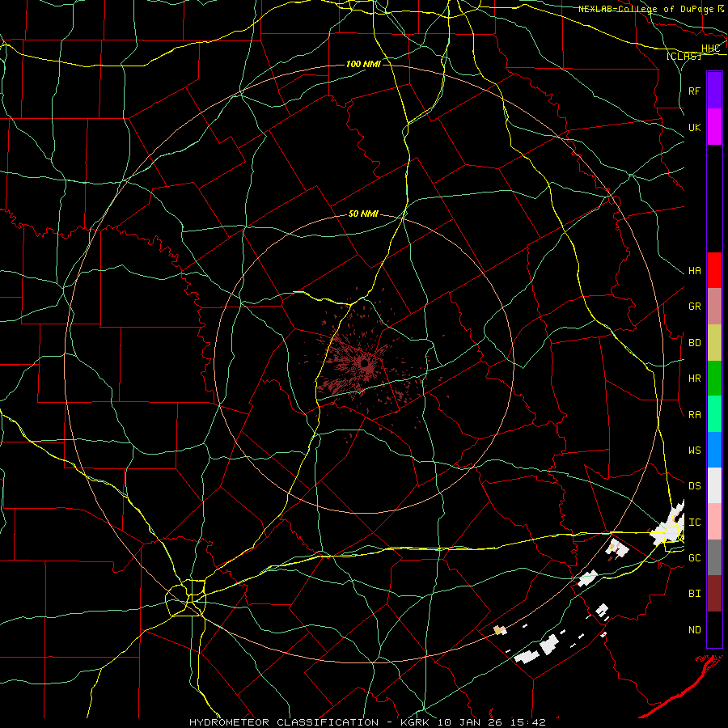The width and height of the screenshot is (728, 728).
Task: Select the IC light pink legend swatch
Action: (714, 522)
